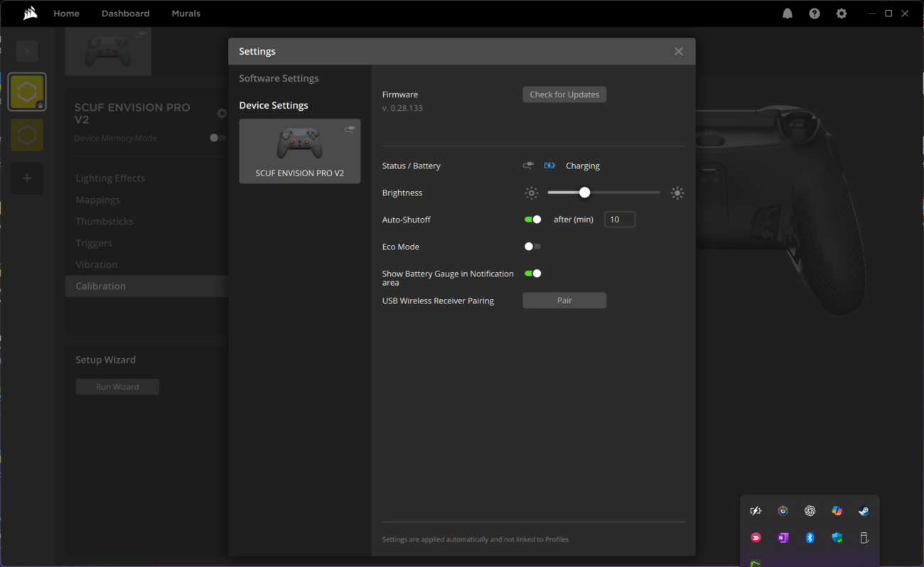The height and width of the screenshot is (567, 924).
Task: Select the SCUF ENVISION PRO V2 device card
Action: [300, 151]
